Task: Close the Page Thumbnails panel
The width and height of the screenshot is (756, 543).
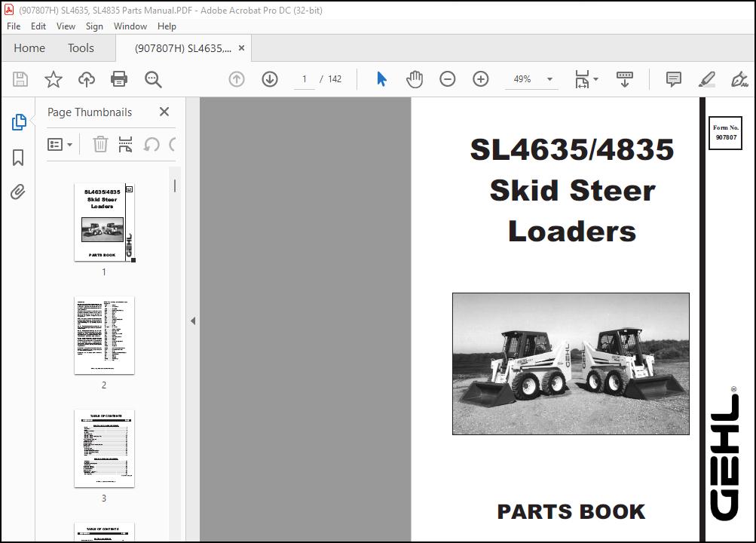Action: point(164,112)
